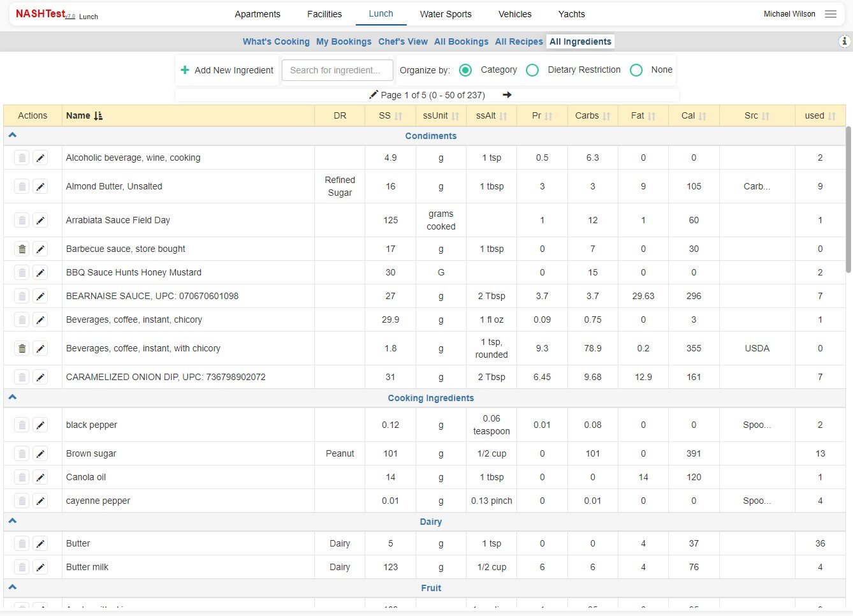Viewport: 853px width, 616px height.
Task: Delete the Almond Butter, Unsalted row
Action: [x=22, y=186]
